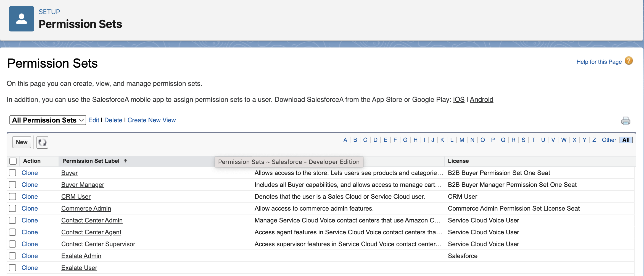Viewport: 644px width, 276px height.
Task: Open the iOS app download link
Action: click(459, 99)
